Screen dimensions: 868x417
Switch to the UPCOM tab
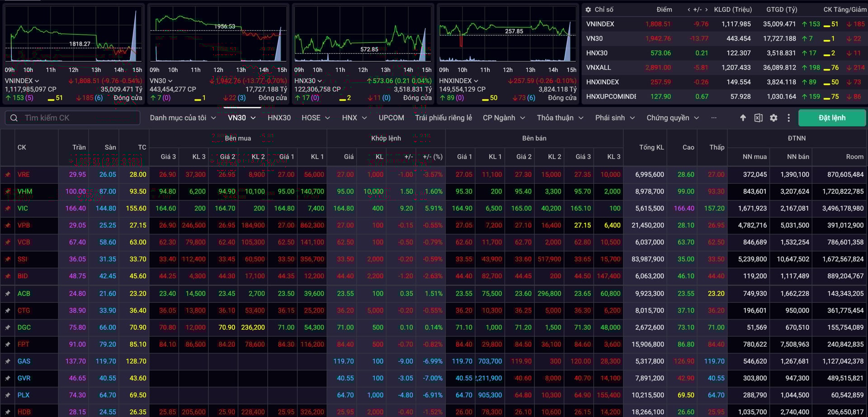[391, 117]
